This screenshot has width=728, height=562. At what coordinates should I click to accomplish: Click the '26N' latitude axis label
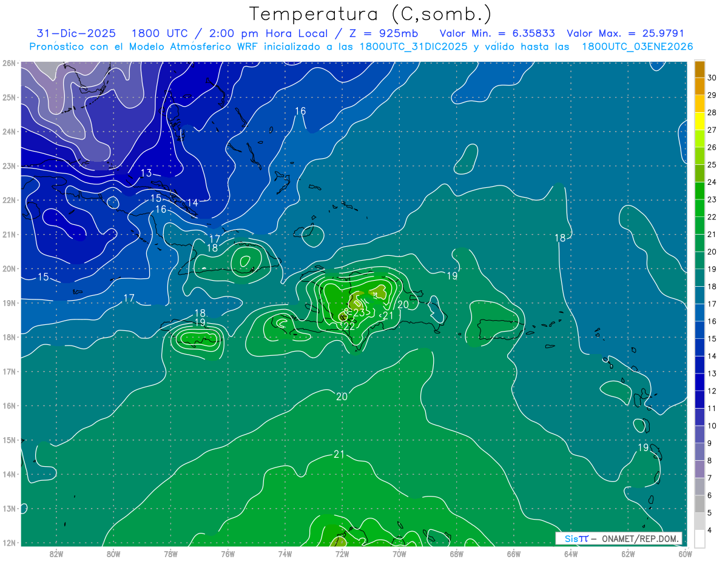click(8, 63)
